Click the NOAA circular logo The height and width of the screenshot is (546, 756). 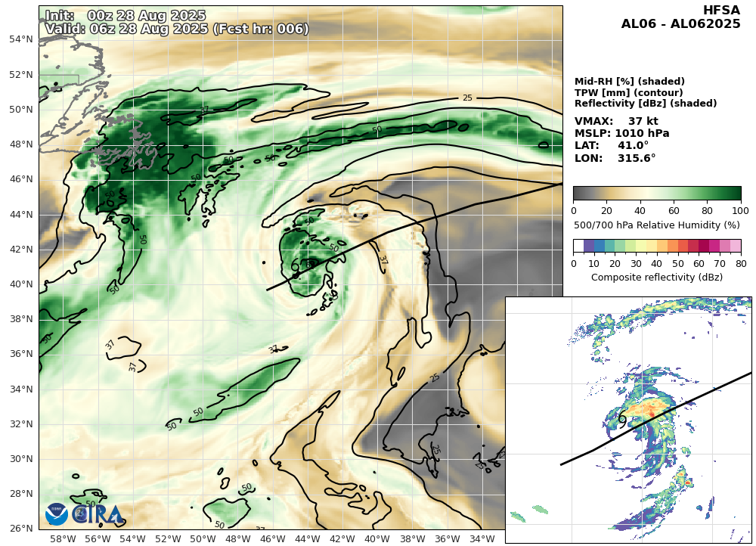57,514
